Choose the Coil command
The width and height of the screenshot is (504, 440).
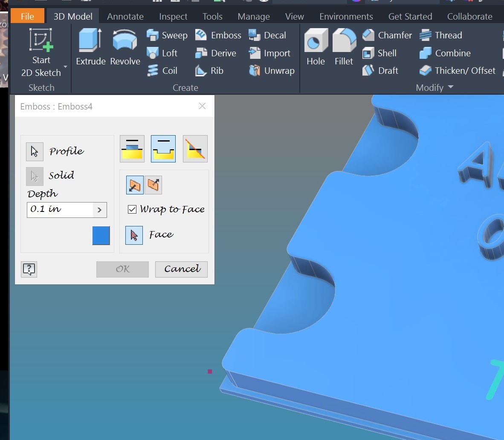pos(162,70)
